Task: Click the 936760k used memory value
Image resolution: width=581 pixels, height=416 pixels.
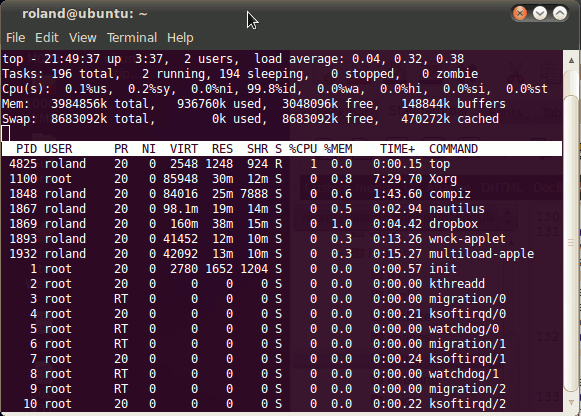Action: click(219, 104)
